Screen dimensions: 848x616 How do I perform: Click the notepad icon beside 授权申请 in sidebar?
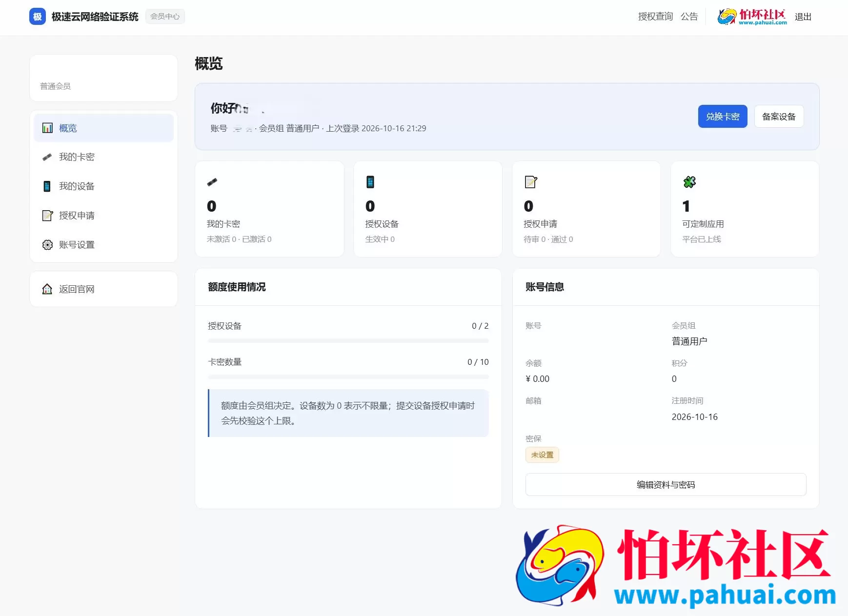click(x=47, y=216)
